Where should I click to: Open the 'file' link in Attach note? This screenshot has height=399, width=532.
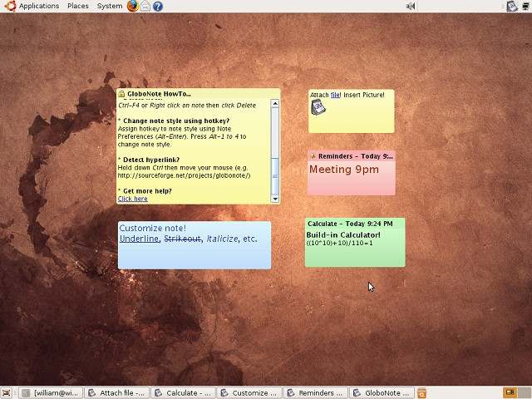[x=335, y=95]
